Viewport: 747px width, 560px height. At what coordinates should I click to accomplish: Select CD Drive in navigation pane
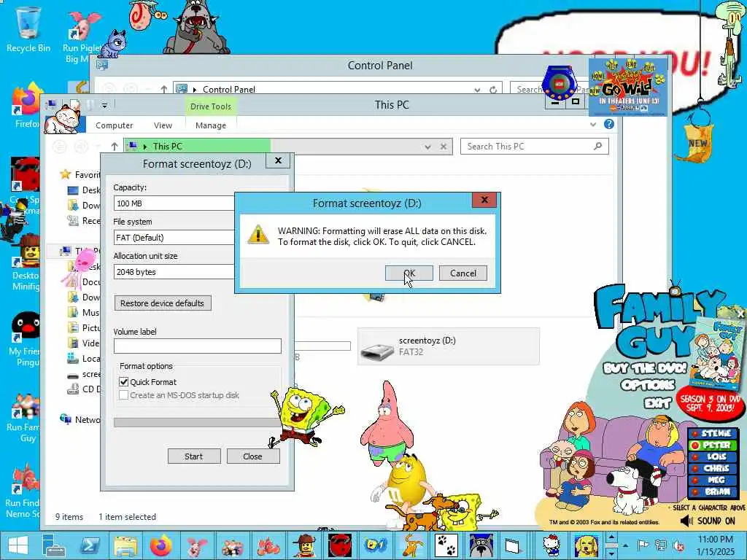pos(83,389)
